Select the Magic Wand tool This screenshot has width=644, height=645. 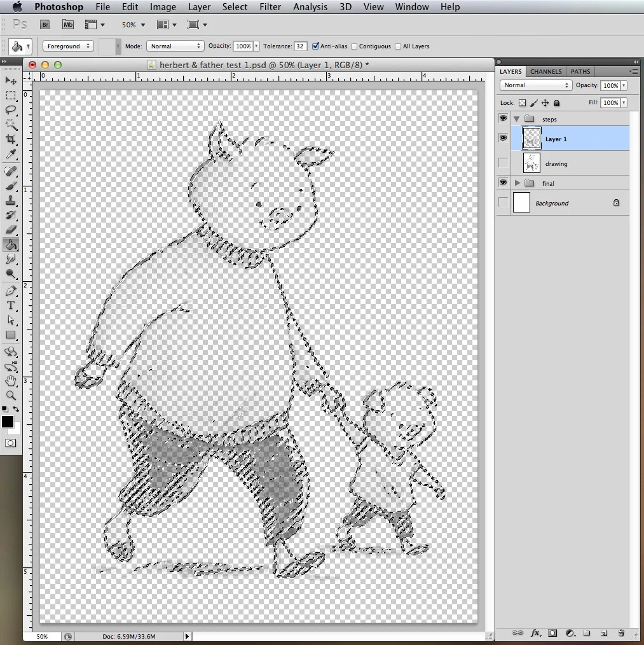pos(11,124)
